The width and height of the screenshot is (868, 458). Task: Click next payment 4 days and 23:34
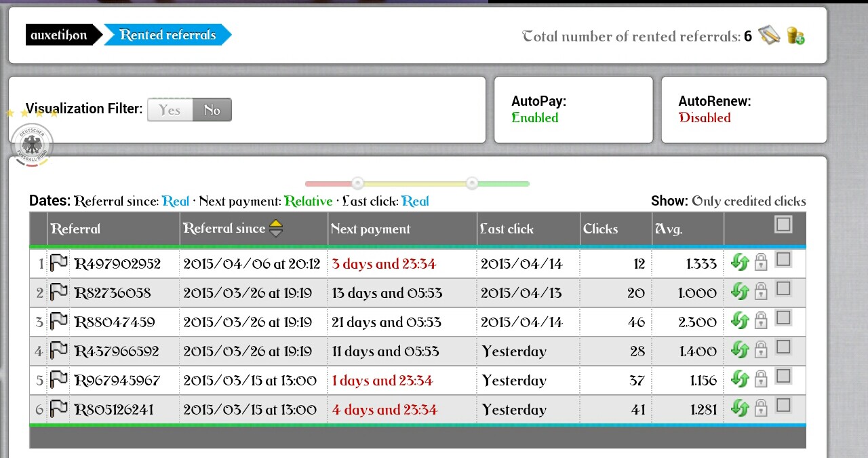pyautogui.click(x=384, y=410)
